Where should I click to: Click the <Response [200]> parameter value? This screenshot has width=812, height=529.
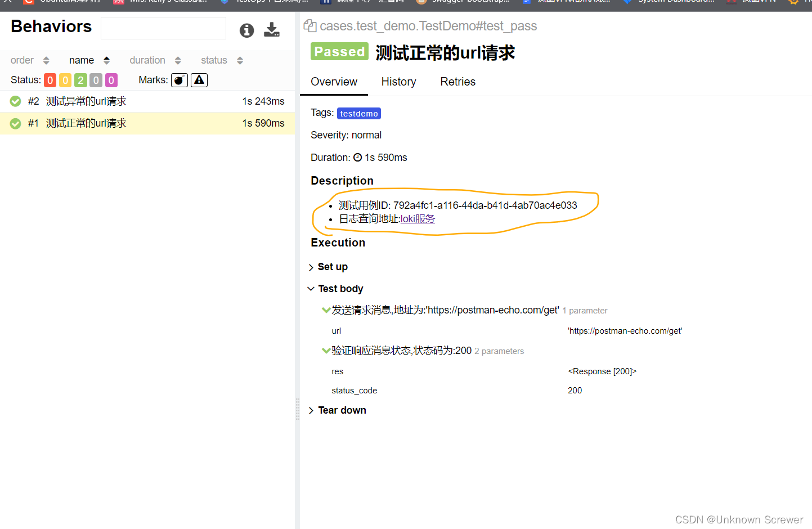[602, 371]
